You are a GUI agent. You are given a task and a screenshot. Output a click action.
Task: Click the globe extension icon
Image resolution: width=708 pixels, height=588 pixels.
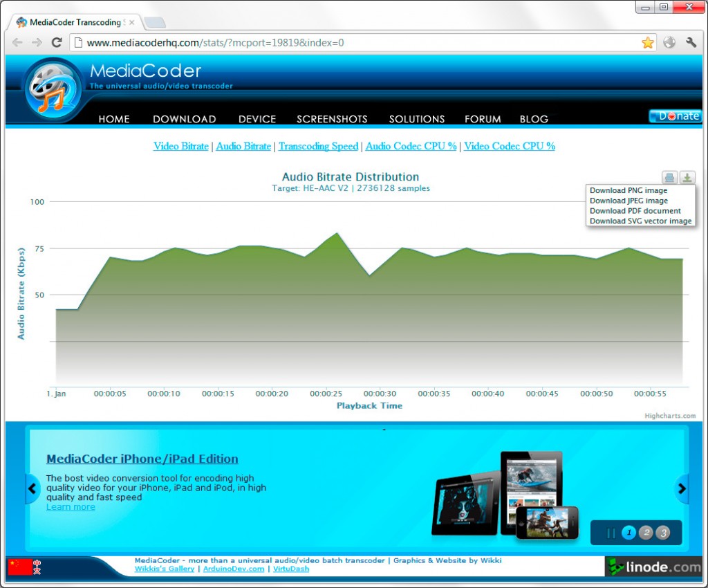pyautogui.click(x=669, y=42)
